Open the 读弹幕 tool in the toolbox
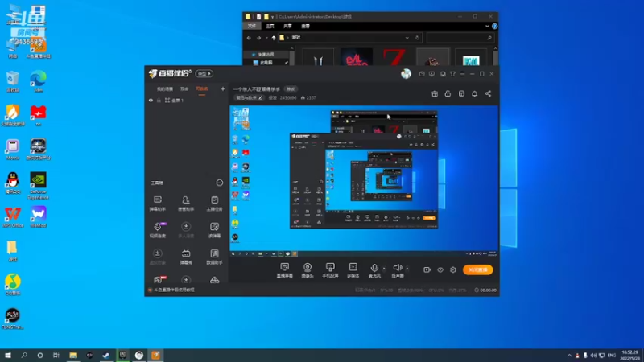 [x=214, y=230]
